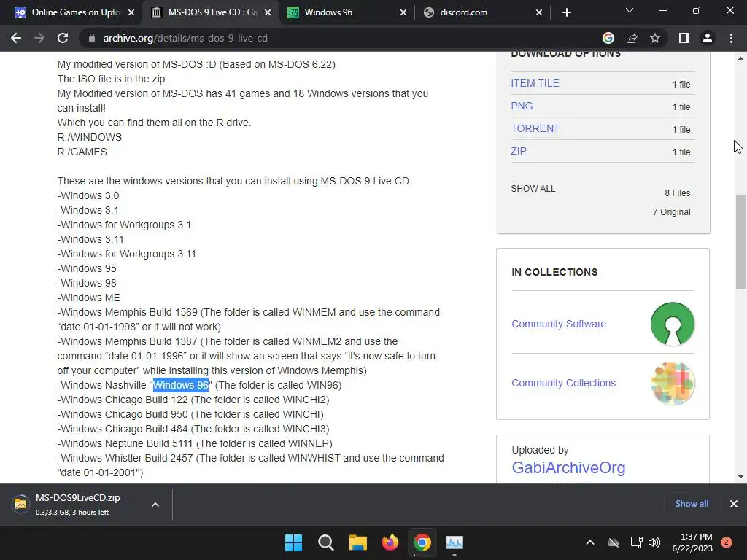Bookmark this page with star icon

tap(655, 38)
